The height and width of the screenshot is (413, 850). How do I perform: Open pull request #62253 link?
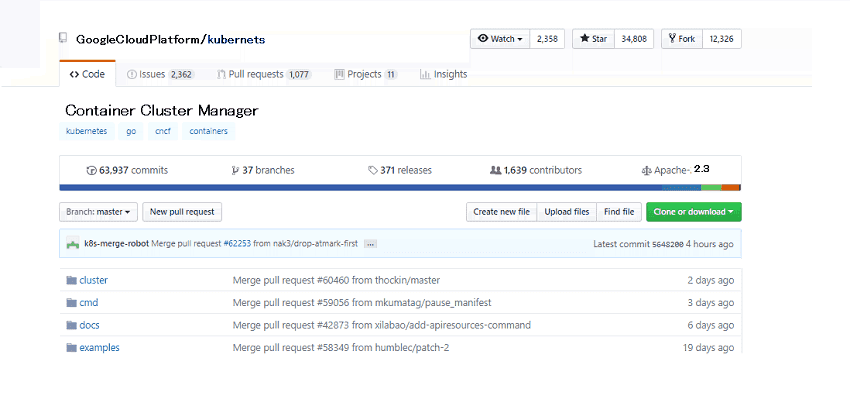pyautogui.click(x=237, y=243)
